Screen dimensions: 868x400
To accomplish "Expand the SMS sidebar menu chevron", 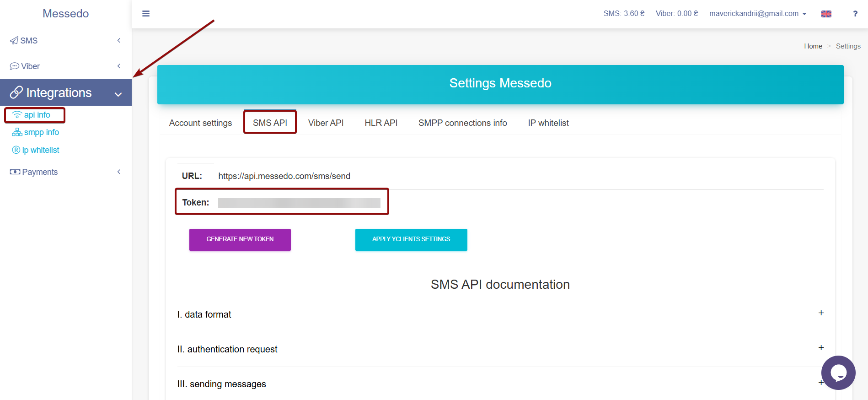I will [x=119, y=40].
